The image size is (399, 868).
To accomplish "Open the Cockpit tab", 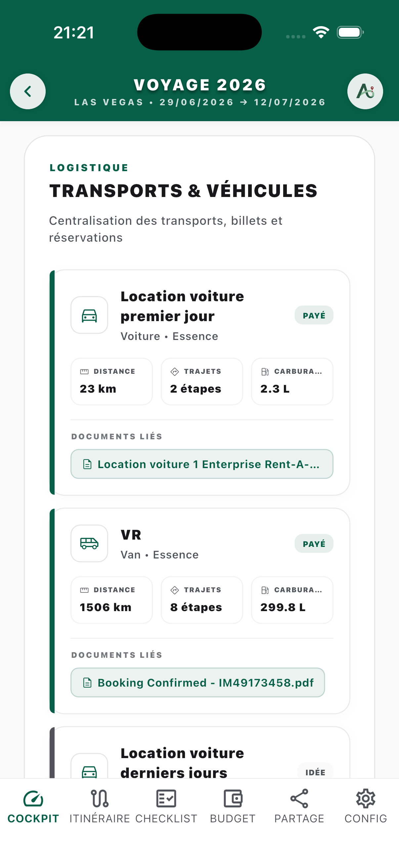I will 33,807.
